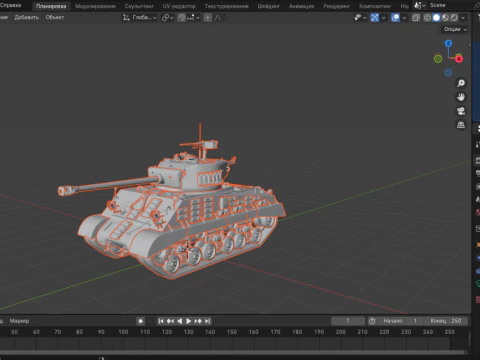Image resolution: width=480 pixels, height=360 pixels.
Task: Open snapping options dropdown beside magnet
Action: (193, 18)
